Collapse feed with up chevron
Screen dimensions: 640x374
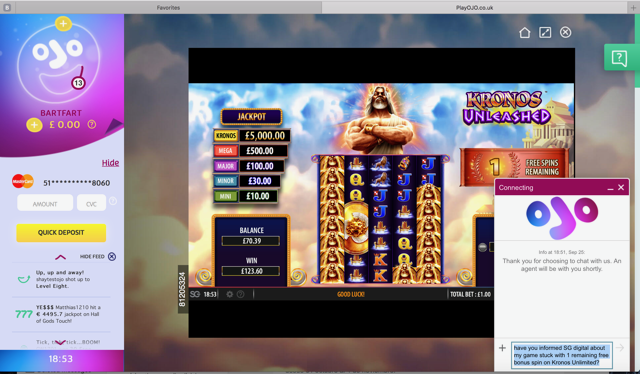point(60,257)
